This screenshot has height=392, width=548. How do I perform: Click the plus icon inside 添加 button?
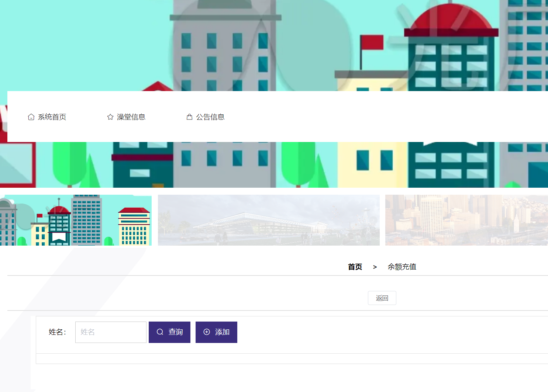tap(207, 332)
